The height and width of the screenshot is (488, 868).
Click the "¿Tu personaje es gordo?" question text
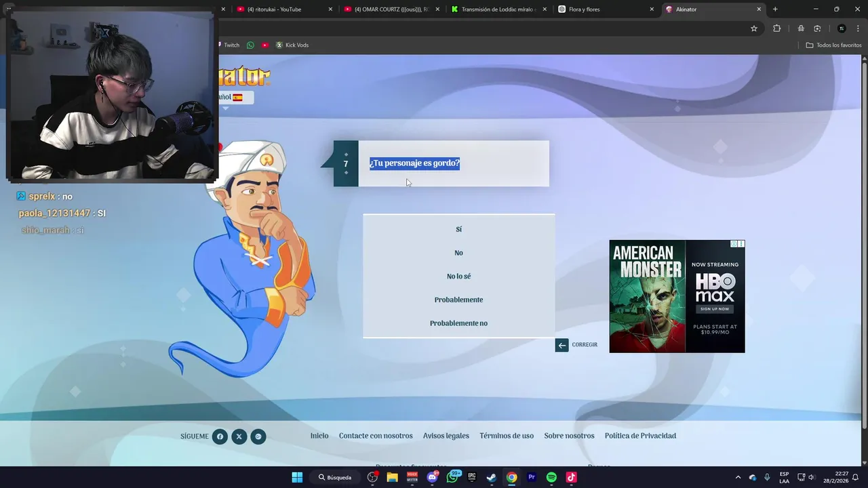[x=414, y=163]
